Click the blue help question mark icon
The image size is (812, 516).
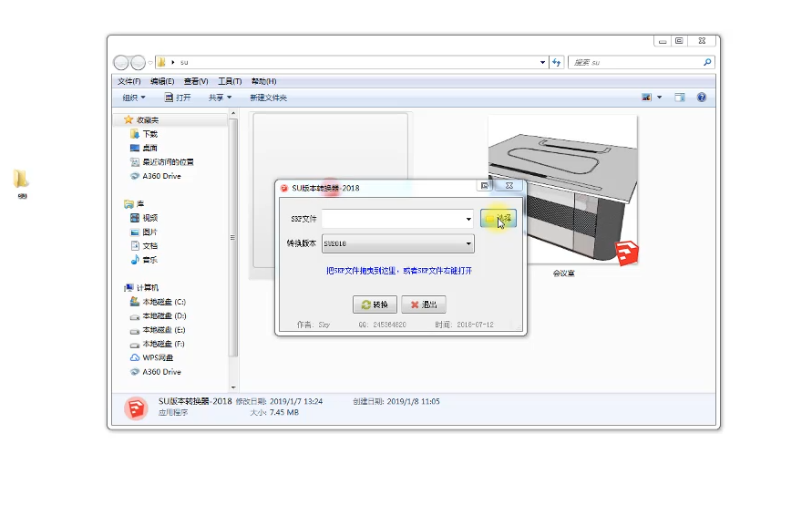tap(701, 98)
